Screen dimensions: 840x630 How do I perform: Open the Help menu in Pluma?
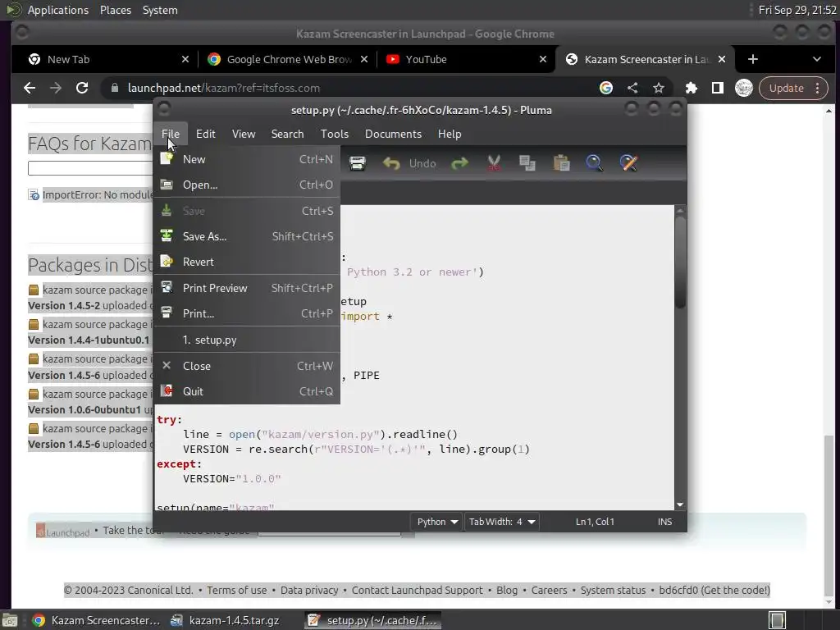pyautogui.click(x=450, y=134)
